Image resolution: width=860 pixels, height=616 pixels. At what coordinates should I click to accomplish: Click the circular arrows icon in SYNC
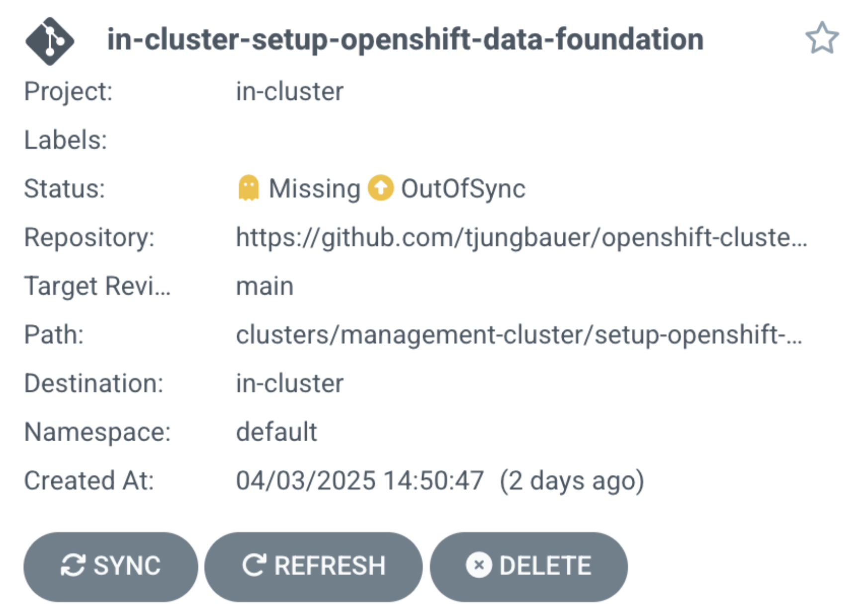[73, 566]
